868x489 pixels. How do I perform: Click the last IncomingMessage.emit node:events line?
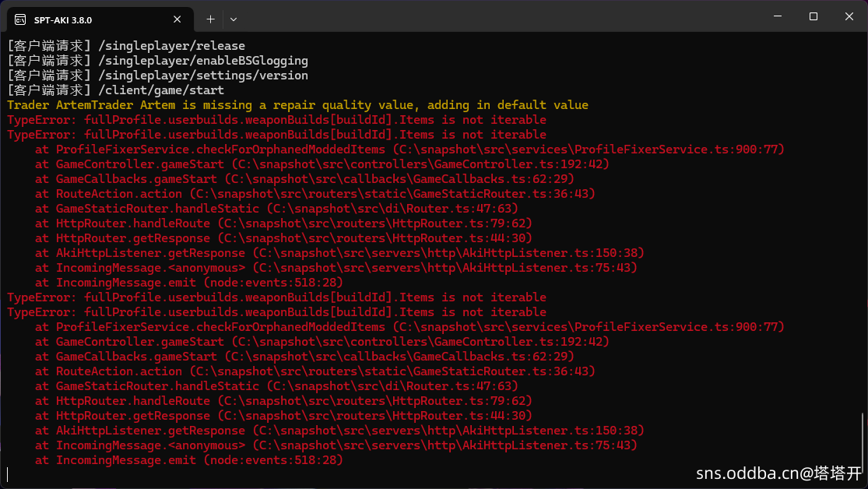(188, 460)
